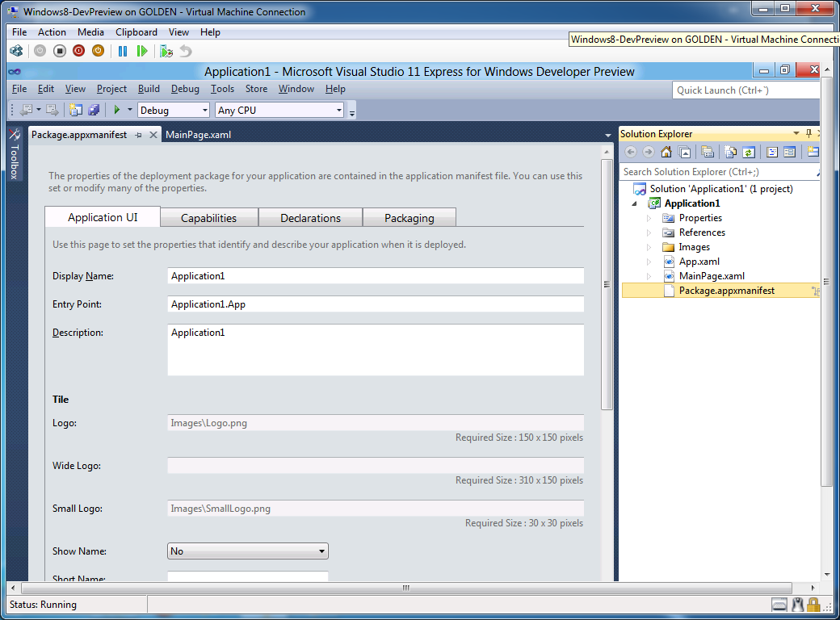This screenshot has height=620, width=840.
Task: Switch to the Packaging manifest tab
Action: (409, 218)
